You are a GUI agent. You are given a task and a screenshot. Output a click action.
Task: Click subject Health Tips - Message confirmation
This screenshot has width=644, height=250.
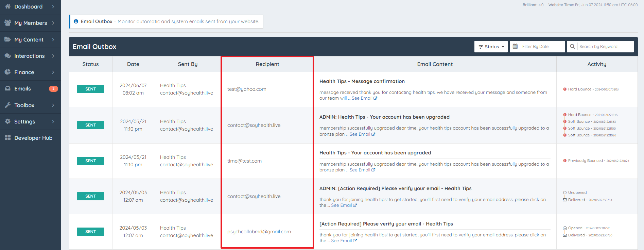click(362, 81)
